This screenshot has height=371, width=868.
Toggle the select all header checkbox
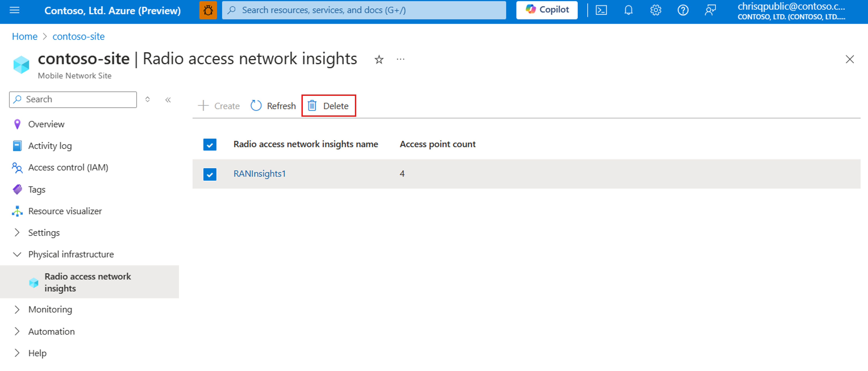coord(210,145)
